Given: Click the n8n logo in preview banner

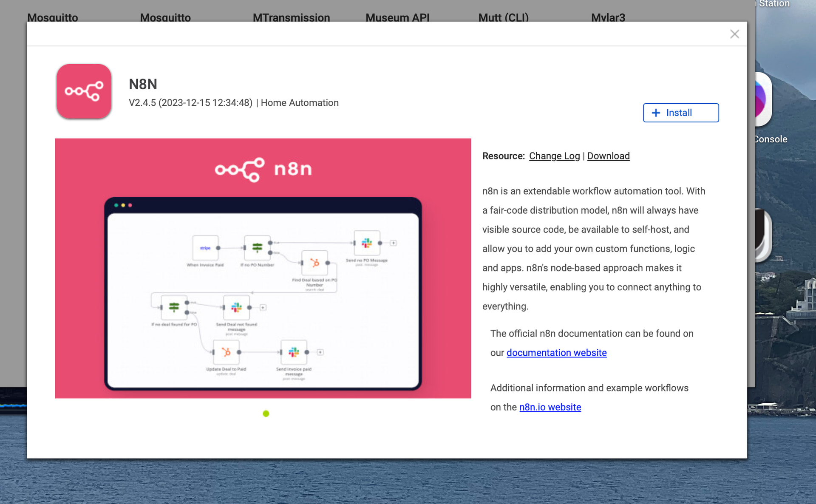Looking at the screenshot, I should [263, 169].
